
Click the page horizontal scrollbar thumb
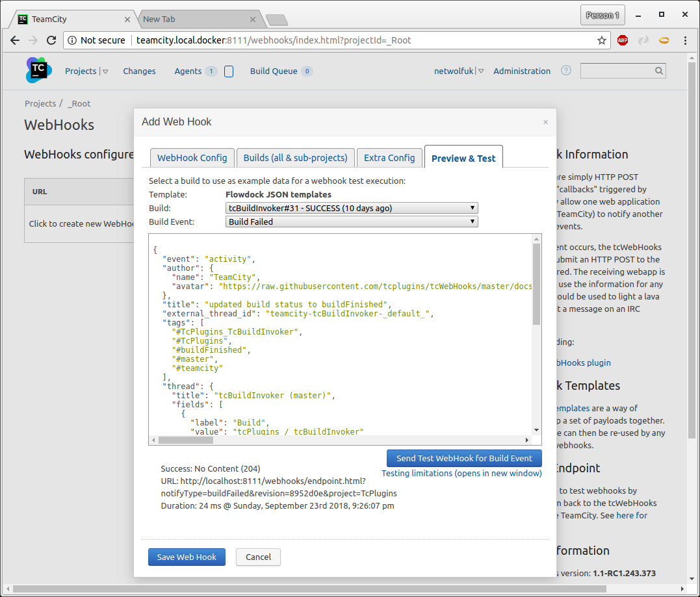(310, 589)
